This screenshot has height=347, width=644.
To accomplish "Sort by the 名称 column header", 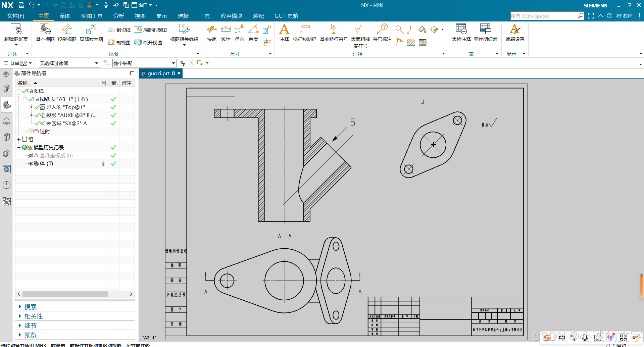I will click(57, 83).
